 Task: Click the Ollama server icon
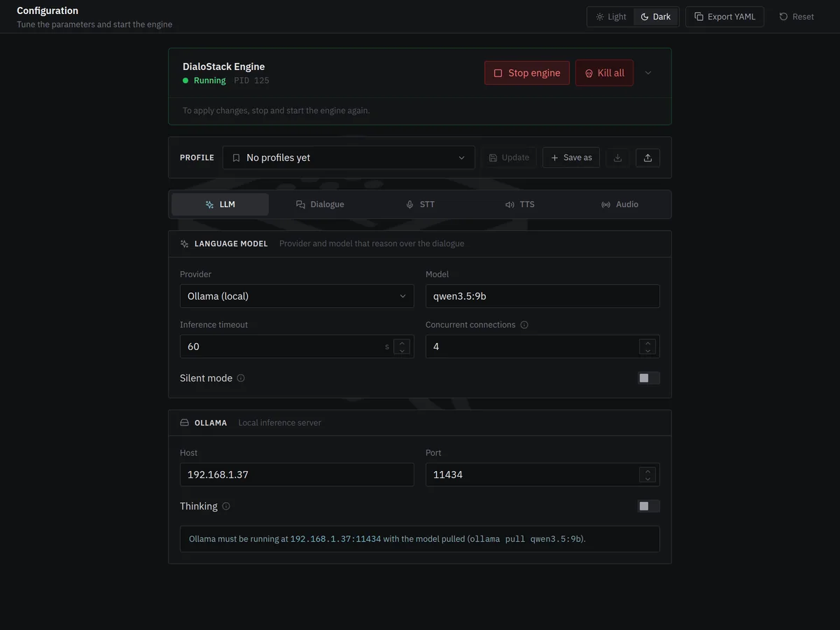pyautogui.click(x=185, y=423)
